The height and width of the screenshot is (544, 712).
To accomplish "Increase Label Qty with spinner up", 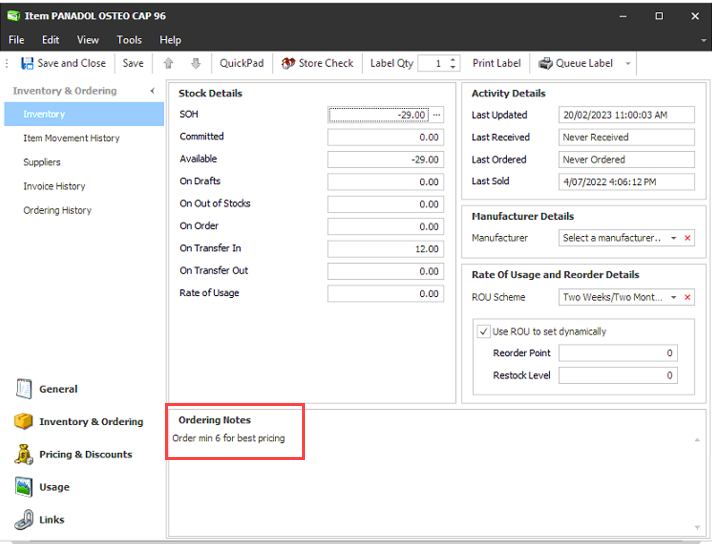I will click(x=453, y=59).
